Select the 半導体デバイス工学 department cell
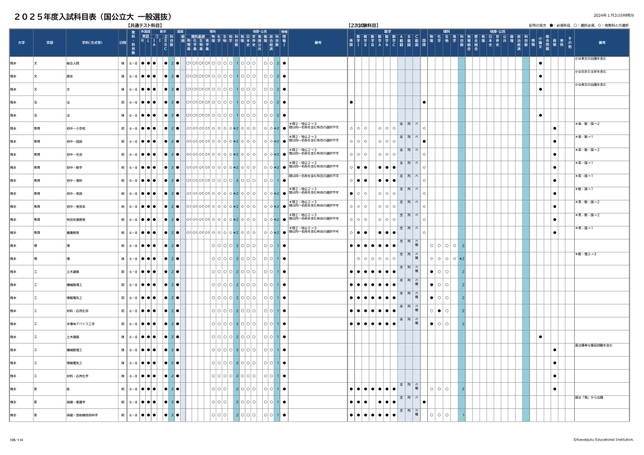 82,324
